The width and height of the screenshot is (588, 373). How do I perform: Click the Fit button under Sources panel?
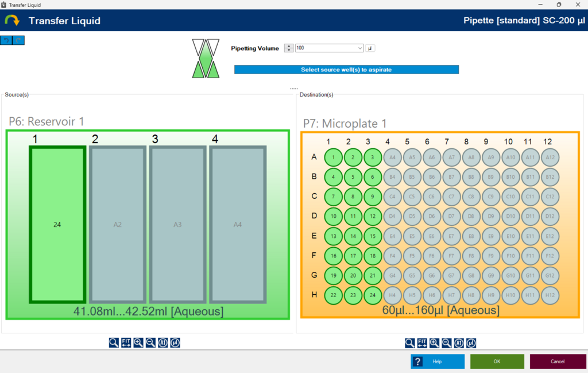126,343
